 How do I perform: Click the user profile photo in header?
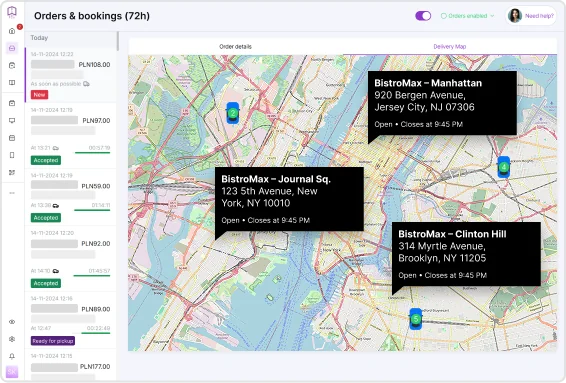click(515, 16)
